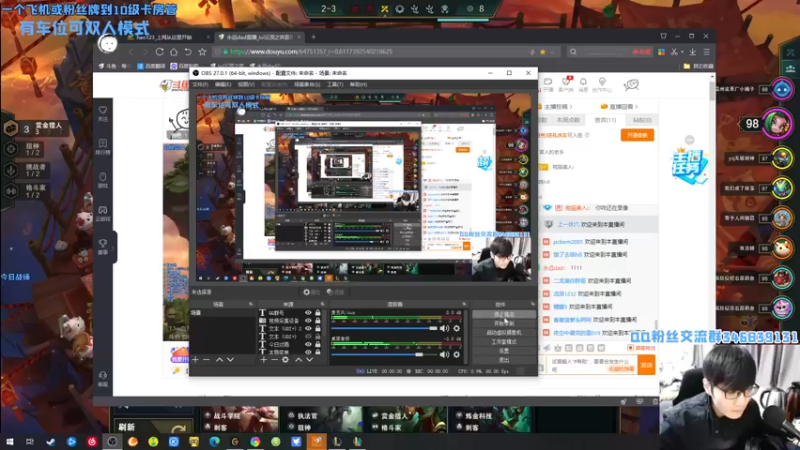
Task: Enable 工作室模式 in OBS Controls
Action: (504, 342)
